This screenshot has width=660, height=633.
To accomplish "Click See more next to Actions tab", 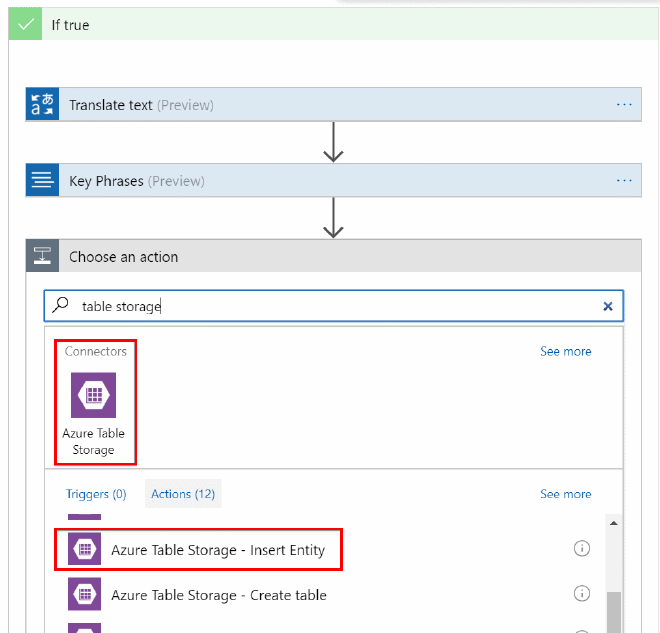I will point(565,494).
